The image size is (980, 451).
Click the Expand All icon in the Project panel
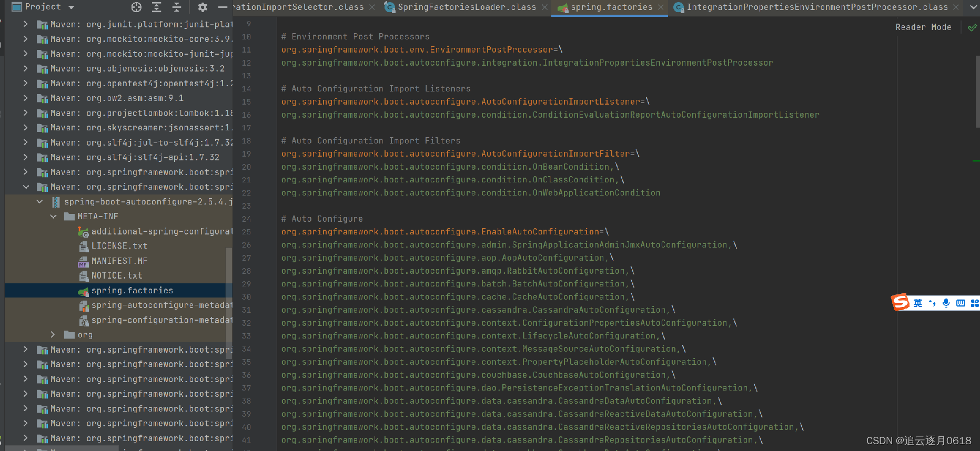[x=156, y=7]
